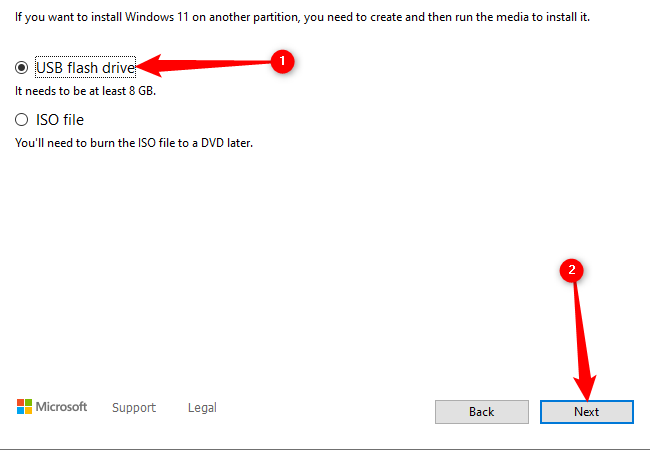This screenshot has height=450, width=650.
Task: Click the 'burn the ISO file to a DVD' note
Action: 135,143
